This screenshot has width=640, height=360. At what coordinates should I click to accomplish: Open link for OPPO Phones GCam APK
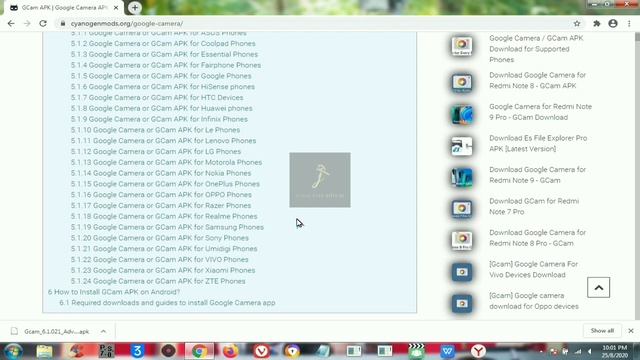click(161, 195)
